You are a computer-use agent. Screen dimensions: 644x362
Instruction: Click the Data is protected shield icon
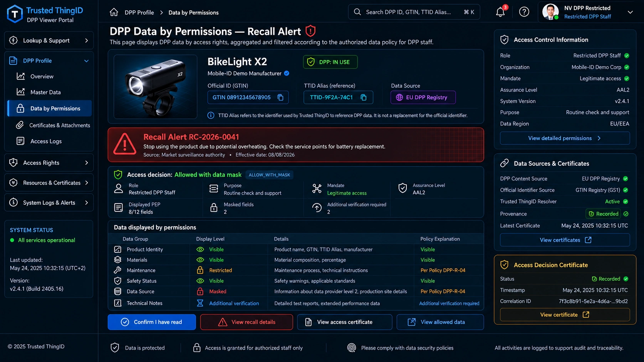pos(115,348)
